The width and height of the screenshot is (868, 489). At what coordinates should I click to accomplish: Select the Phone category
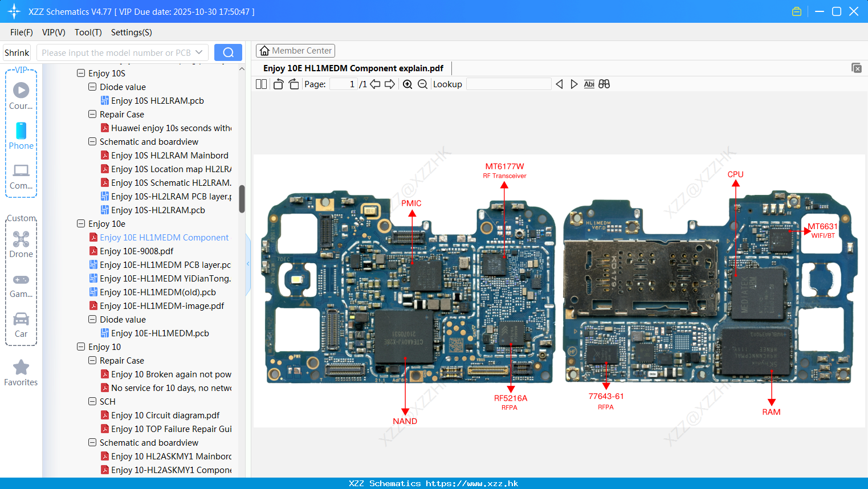21,136
